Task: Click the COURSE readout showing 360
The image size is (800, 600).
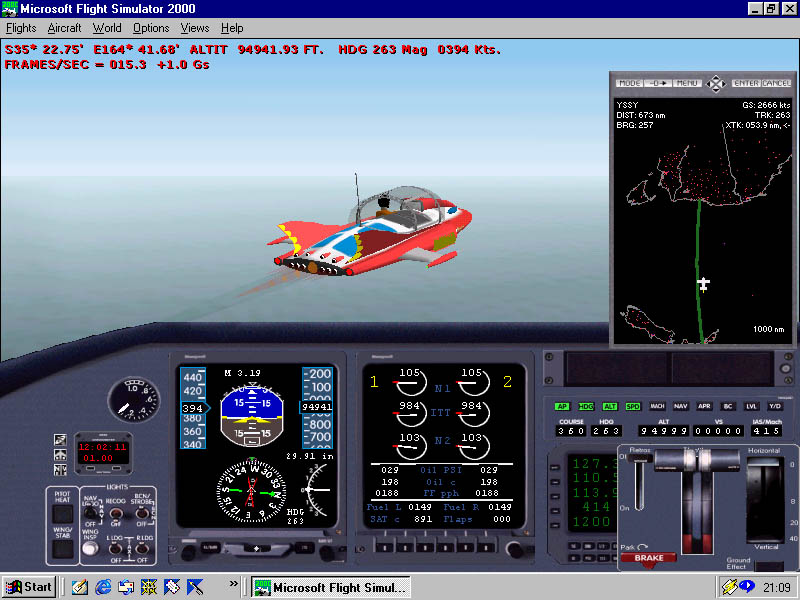Action: coord(571,431)
